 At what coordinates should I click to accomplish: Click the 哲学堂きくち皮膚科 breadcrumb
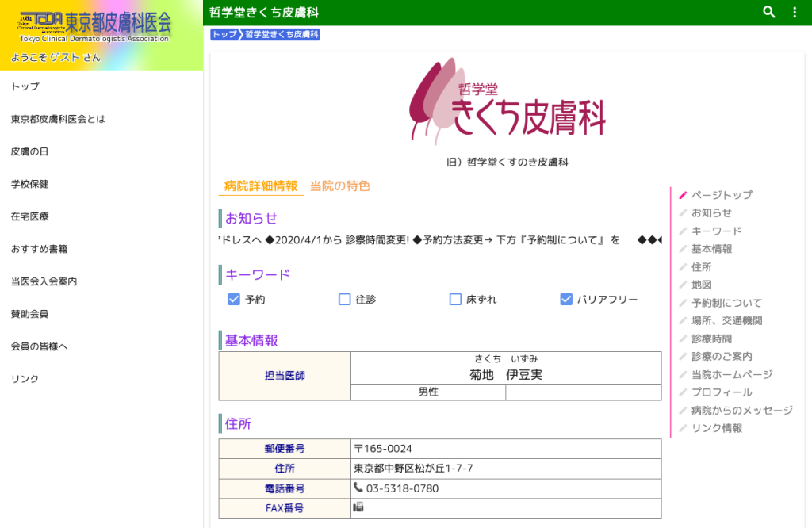click(282, 34)
